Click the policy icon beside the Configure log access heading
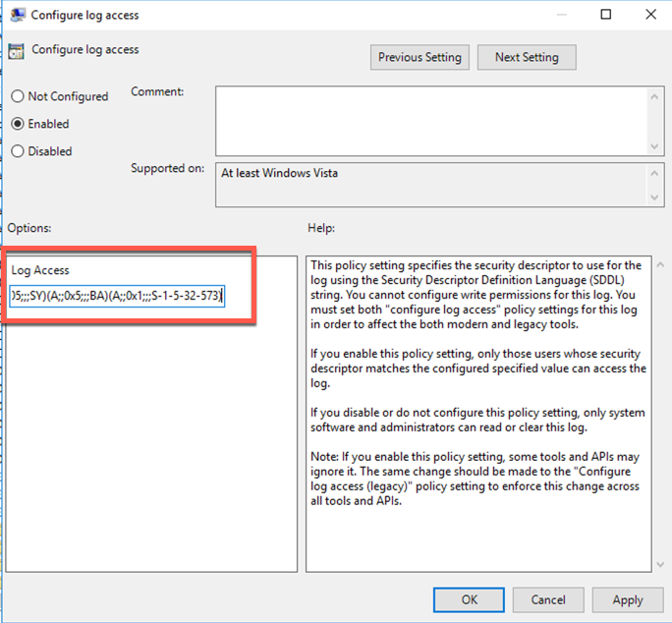Image resolution: width=672 pixels, height=623 pixels. (16, 53)
